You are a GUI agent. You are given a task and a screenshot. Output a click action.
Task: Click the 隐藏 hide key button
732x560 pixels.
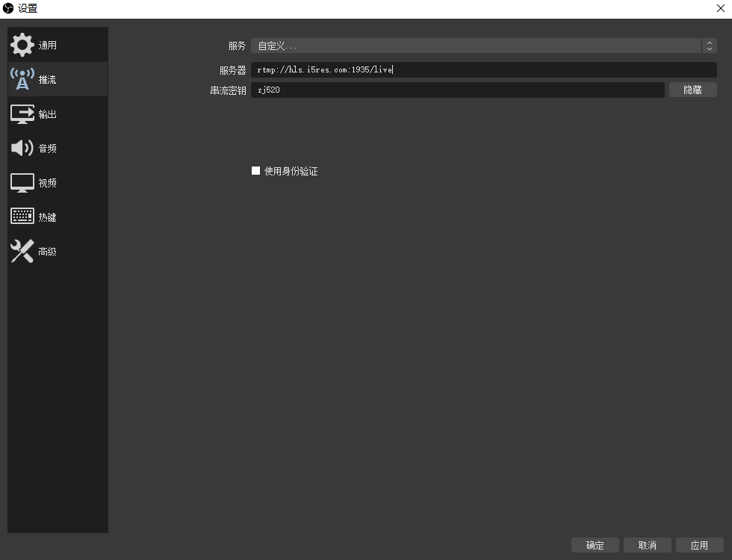[x=693, y=90]
